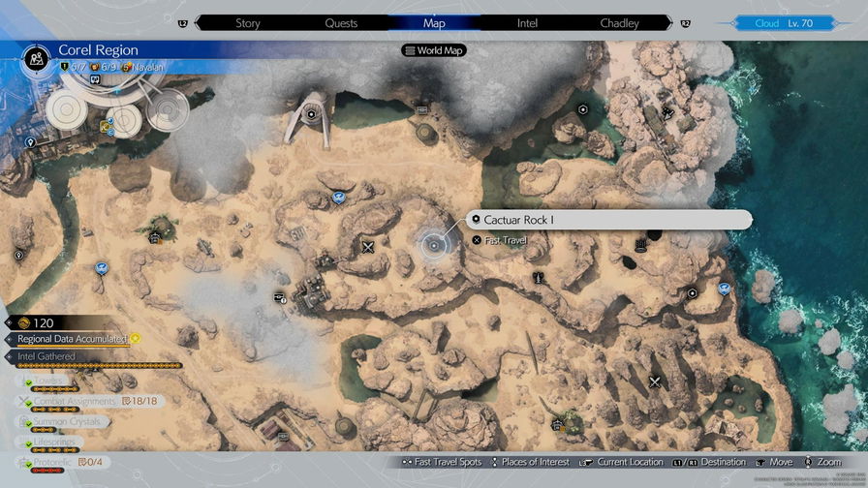Expand the Regional Data Accumulated panel
868x488 pixels.
coord(73,339)
